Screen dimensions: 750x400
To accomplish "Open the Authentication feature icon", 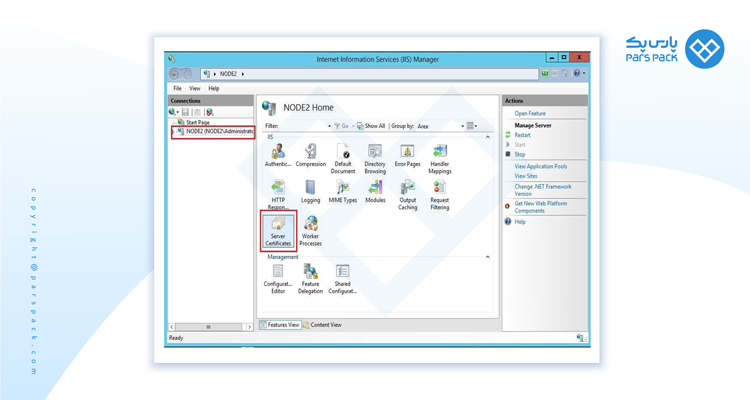I will click(278, 156).
